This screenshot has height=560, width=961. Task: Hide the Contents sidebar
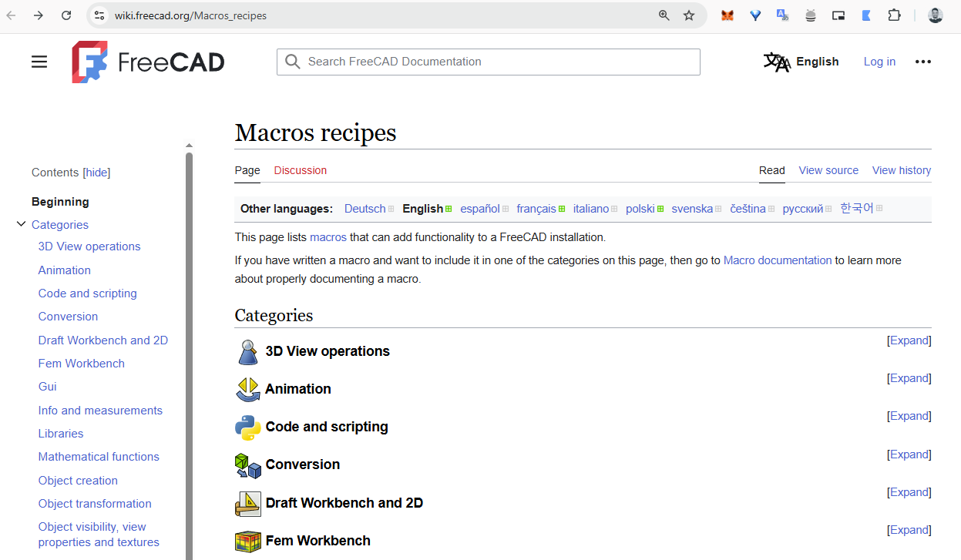97,173
